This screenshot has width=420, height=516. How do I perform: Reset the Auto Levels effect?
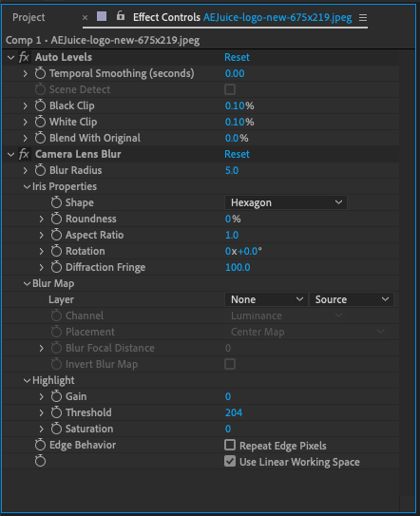(x=237, y=57)
